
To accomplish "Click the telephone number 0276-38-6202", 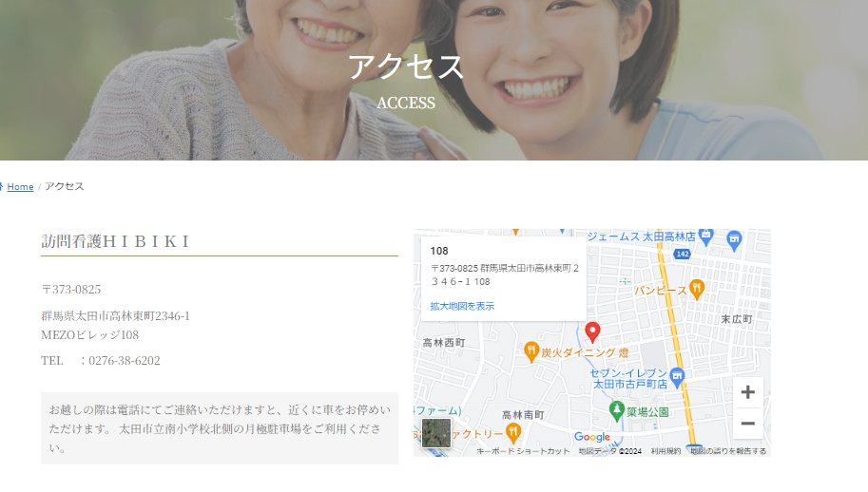I will point(124,361).
